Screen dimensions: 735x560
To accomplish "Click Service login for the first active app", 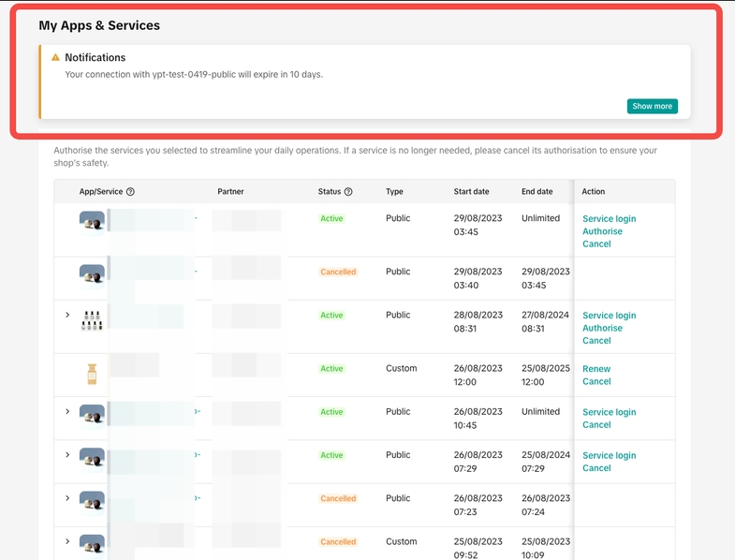I will 609,219.
